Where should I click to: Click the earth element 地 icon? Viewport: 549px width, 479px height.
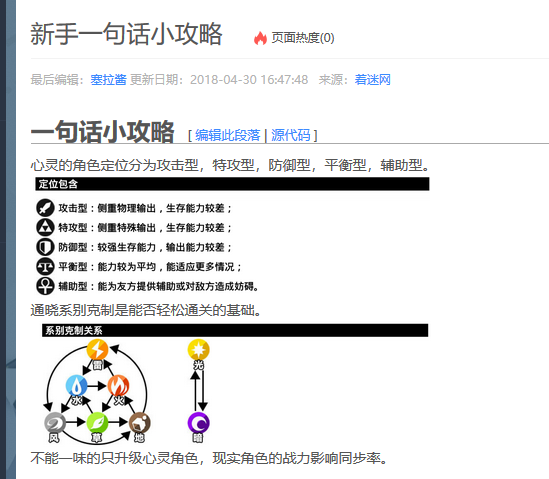coord(140,423)
